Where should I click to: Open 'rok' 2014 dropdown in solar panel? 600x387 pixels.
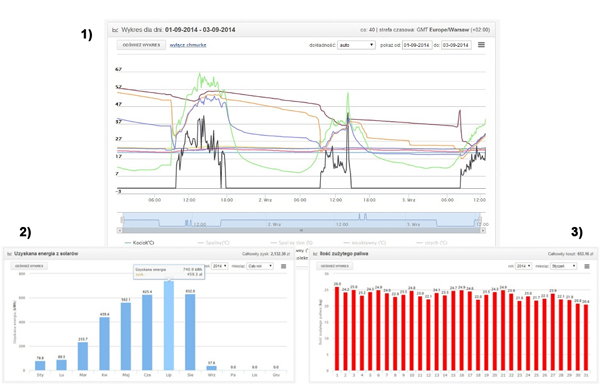point(220,266)
